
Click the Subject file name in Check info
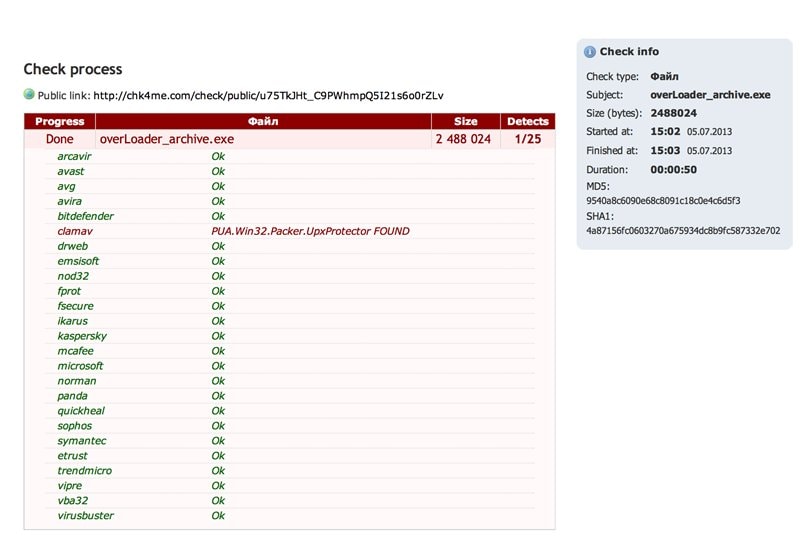pyautogui.click(x=710, y=94)
